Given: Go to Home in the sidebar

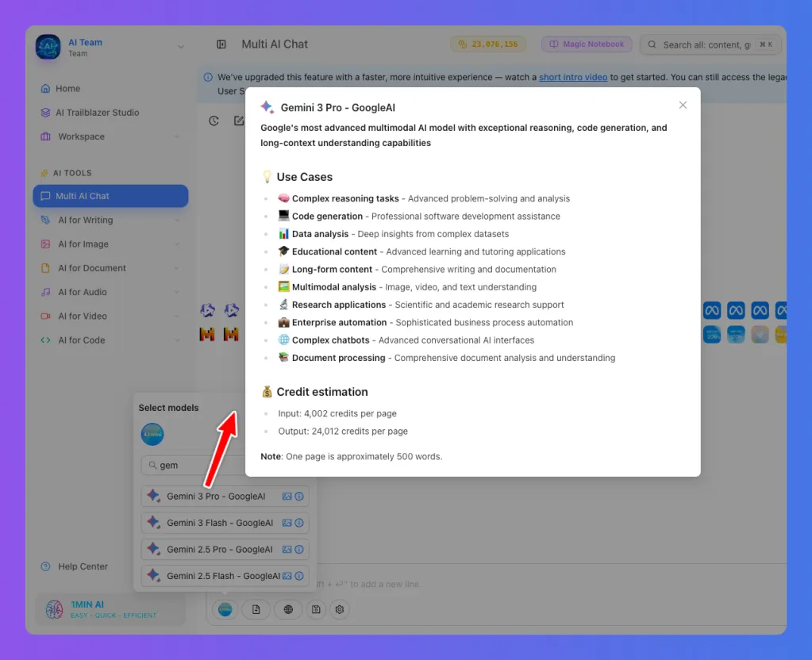Looking at the screenshot, I should click(110, 89).
